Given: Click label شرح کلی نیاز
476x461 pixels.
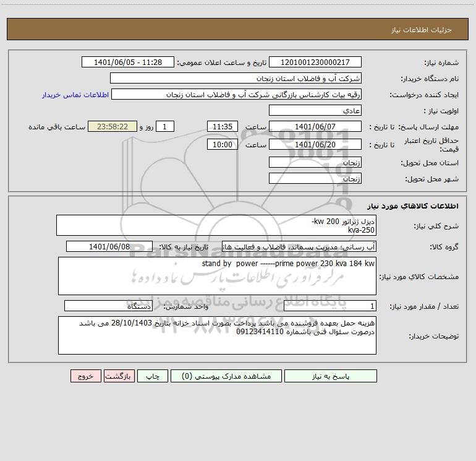Looking at the screenshot, I should point(436,226).
